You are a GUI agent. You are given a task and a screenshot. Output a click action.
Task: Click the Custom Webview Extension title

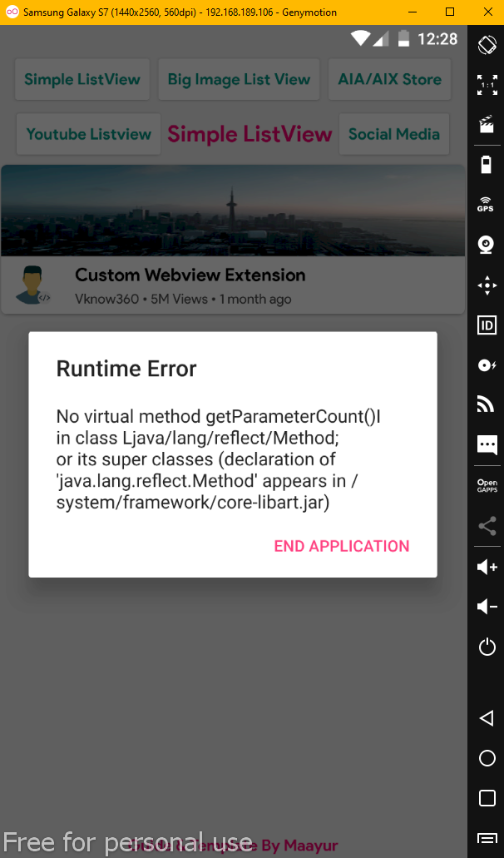coord(190,275)
